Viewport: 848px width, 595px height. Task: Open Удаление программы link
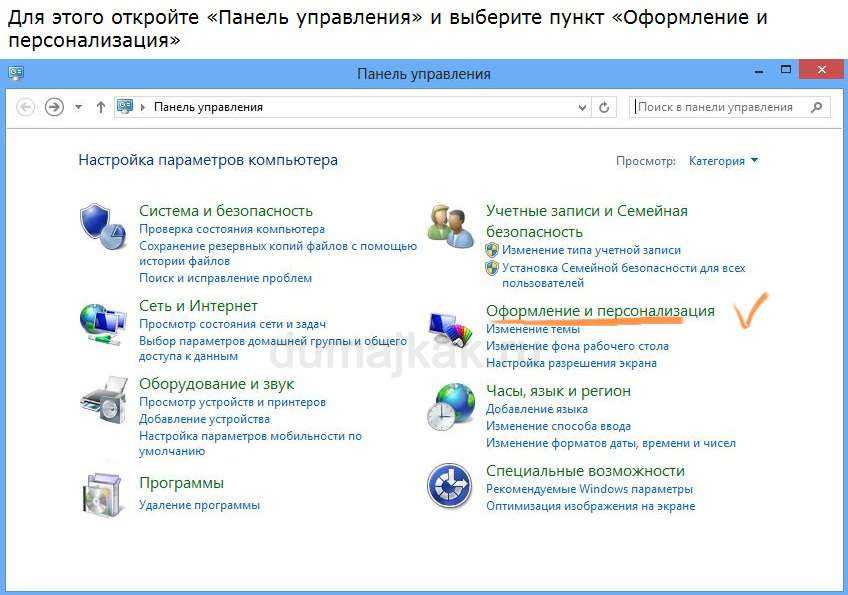[x=199, y=505]
